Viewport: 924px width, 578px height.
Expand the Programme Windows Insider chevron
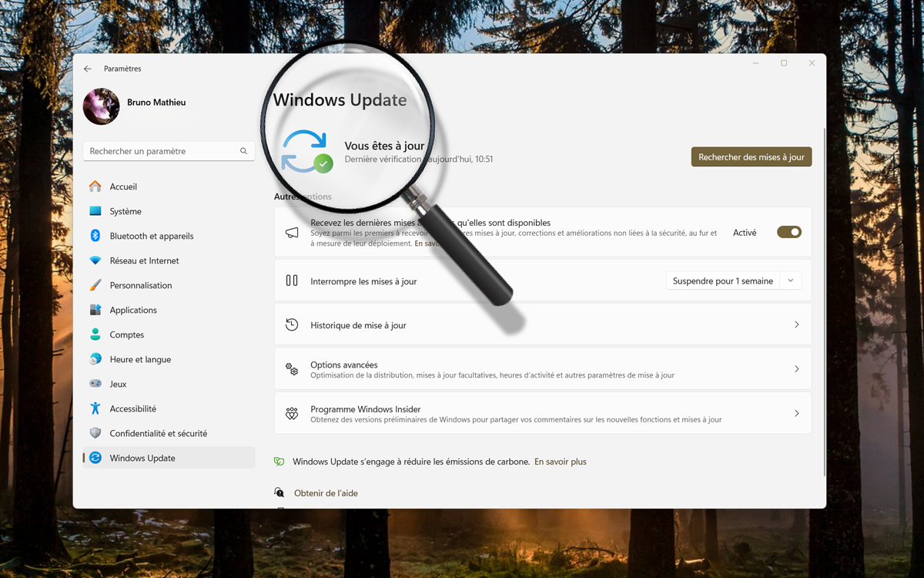tap(797, 414)
